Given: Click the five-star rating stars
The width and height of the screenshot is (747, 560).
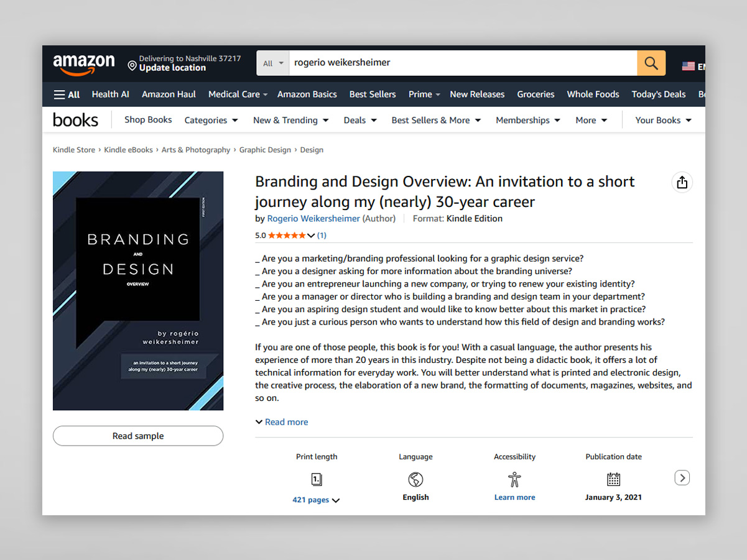Looking at the screenshot, I should [x=287, y=236].
